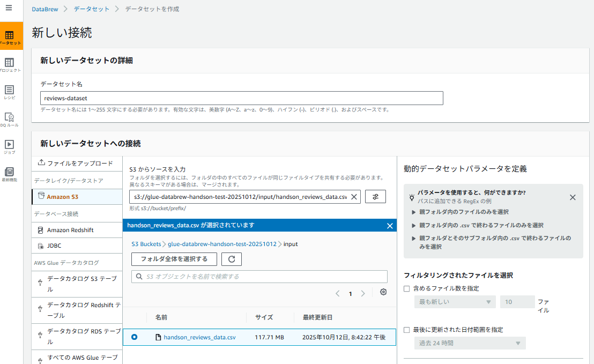Click the データセット breadcrumb link

point(91,9)
